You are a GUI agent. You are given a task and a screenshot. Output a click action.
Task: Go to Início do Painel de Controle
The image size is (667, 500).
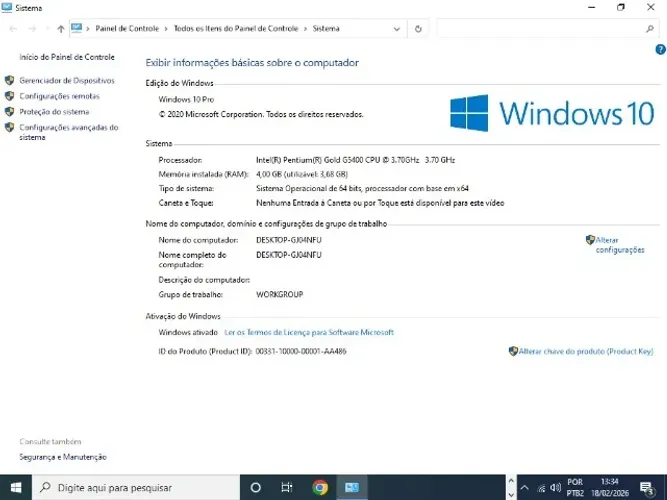click(x=67, y=57)
